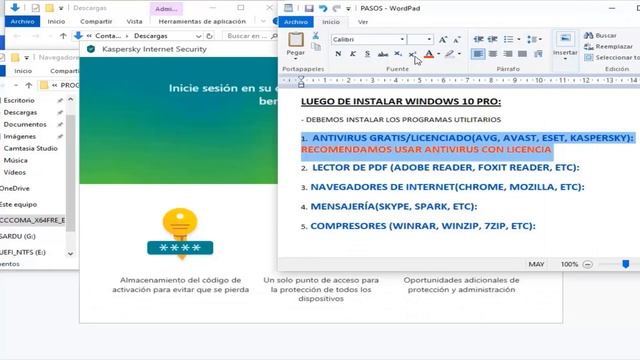
Task: Click the navigation pane scroll down arrow
Action: [70, 253]
